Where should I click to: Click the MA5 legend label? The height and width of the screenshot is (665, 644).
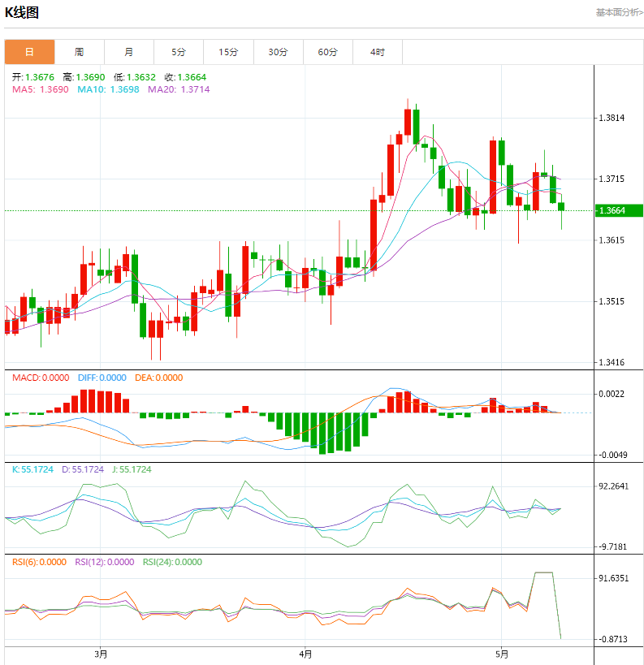pos(41,89)
